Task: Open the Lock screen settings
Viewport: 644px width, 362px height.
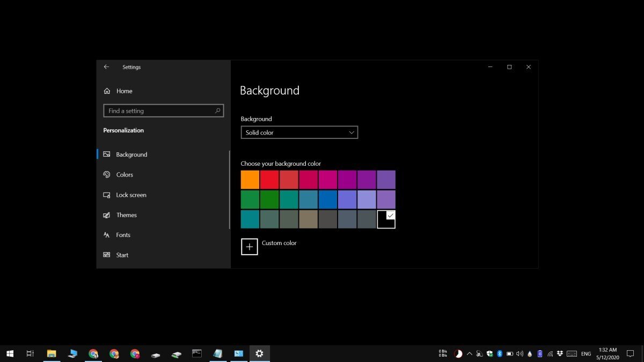Action: (131, 195)
